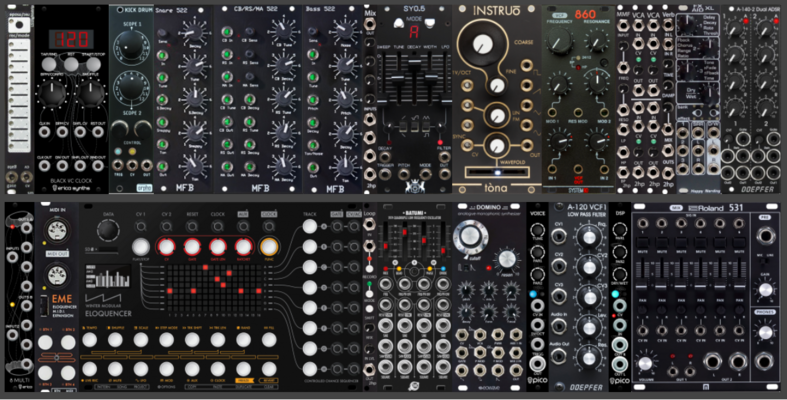Click the first TRACK button on Eloquencer
The width and height of the screenshot is (787, 400).
tap(310, 227)
